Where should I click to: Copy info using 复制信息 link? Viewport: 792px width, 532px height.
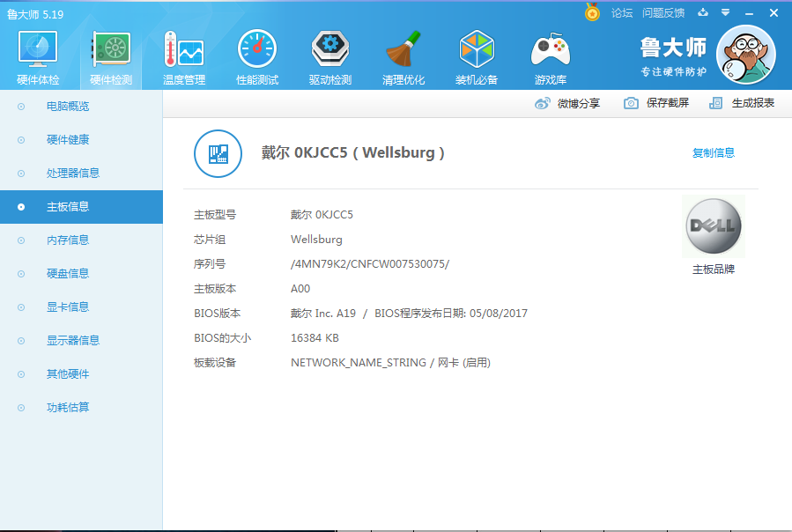click(714, 152)
